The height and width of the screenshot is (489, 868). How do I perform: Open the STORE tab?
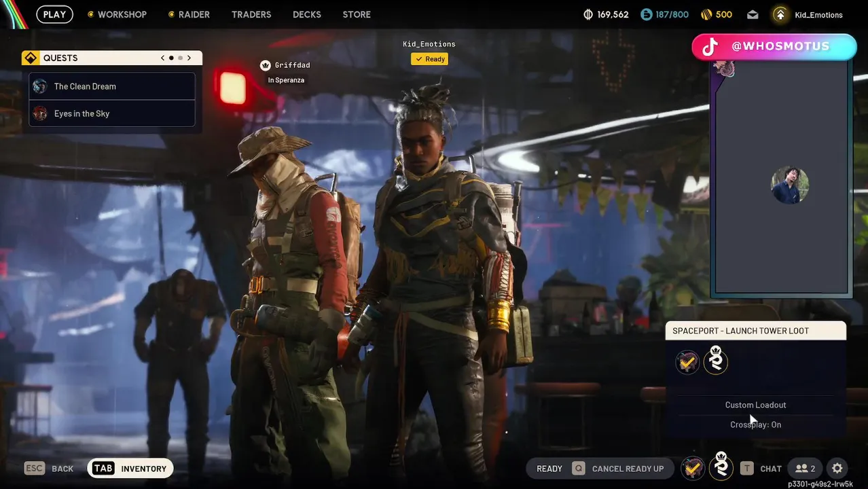point(357,14)
